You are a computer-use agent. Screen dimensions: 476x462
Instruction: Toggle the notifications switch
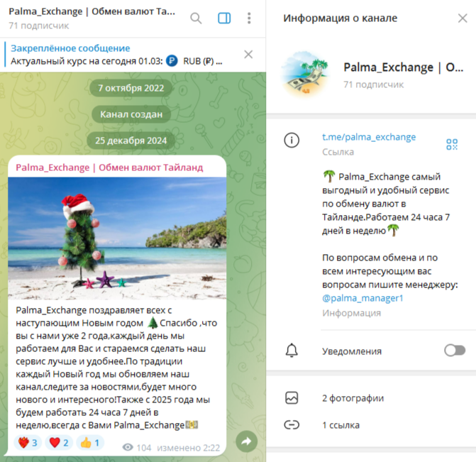click(455, 351)
